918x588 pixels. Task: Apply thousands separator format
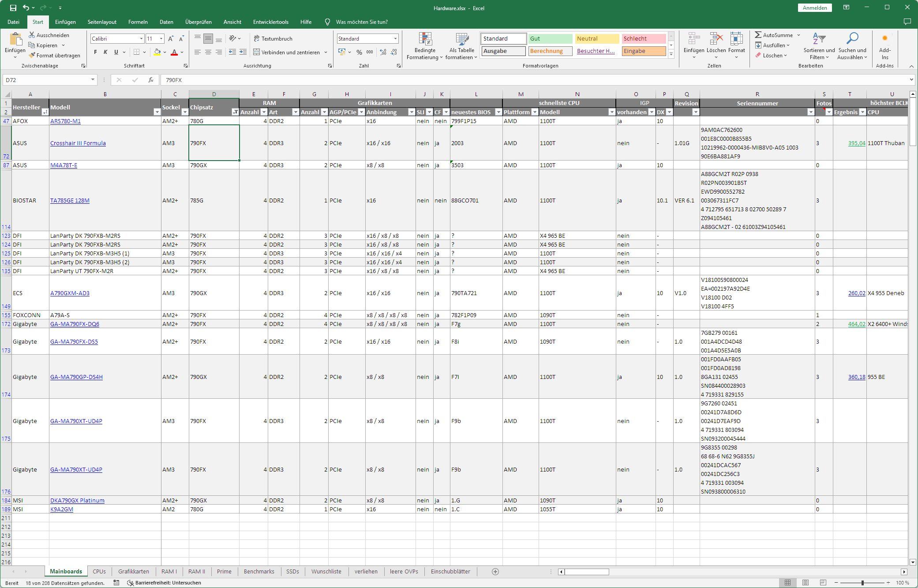370,52
